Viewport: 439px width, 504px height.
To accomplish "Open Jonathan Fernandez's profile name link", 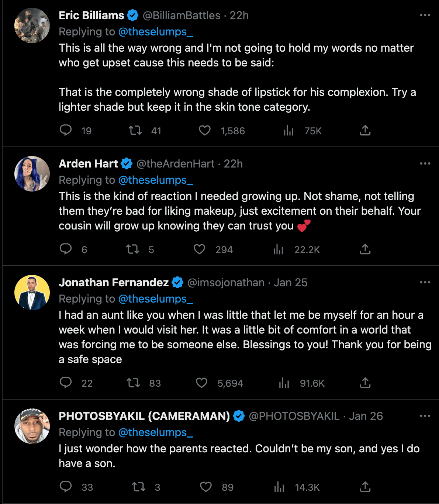I will point(114,282).
